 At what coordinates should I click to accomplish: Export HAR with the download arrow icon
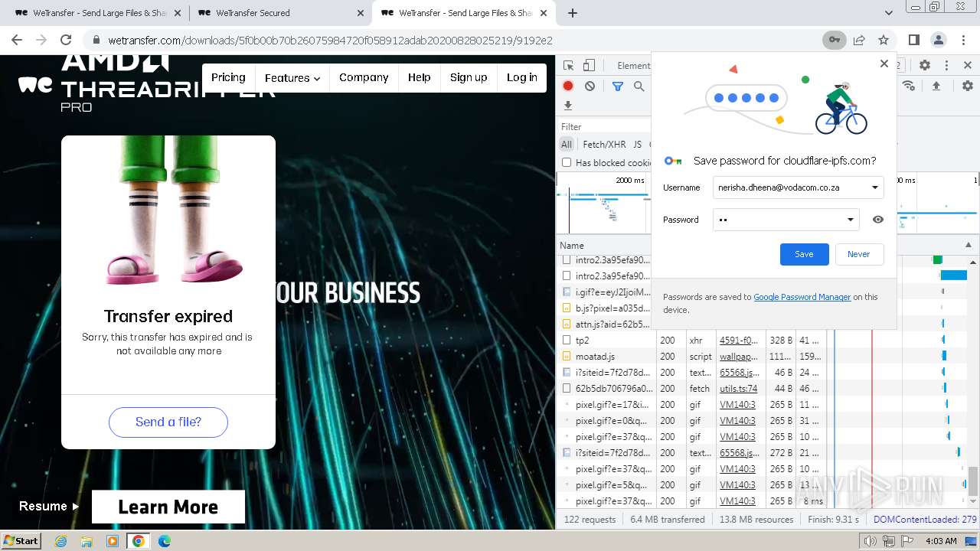pos(568,106)
